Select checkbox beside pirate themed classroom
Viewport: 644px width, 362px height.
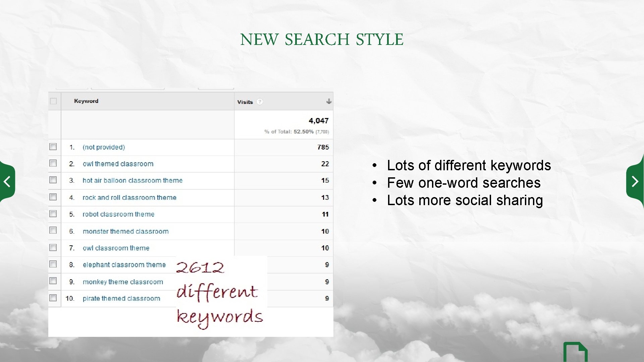53,298
